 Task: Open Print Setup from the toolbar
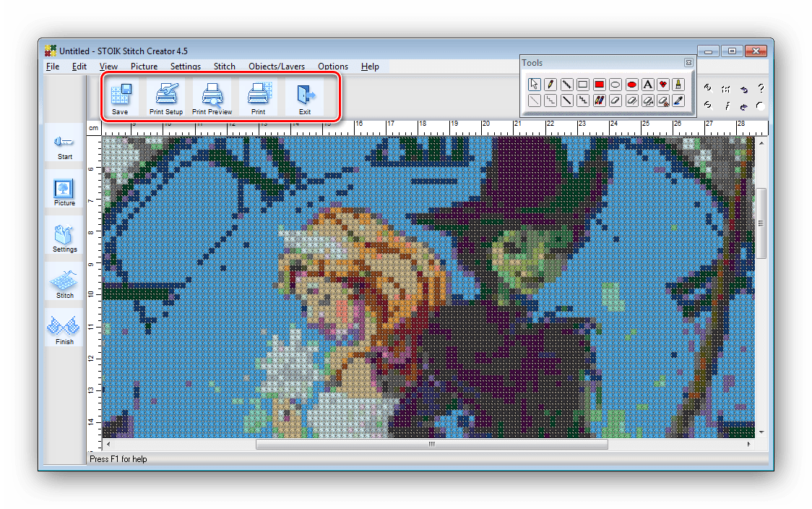pyautogui.click(x=166, y=98)
